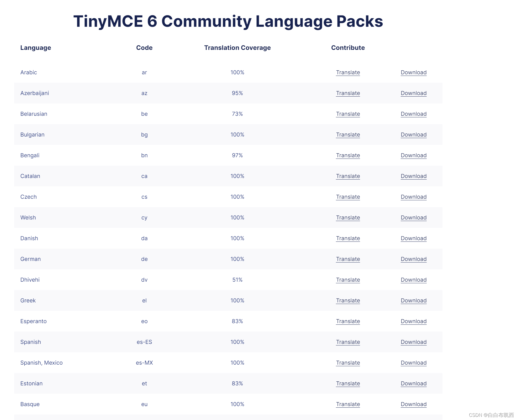
Task: Translate the Greek language pack
Action: click(348, 301)
